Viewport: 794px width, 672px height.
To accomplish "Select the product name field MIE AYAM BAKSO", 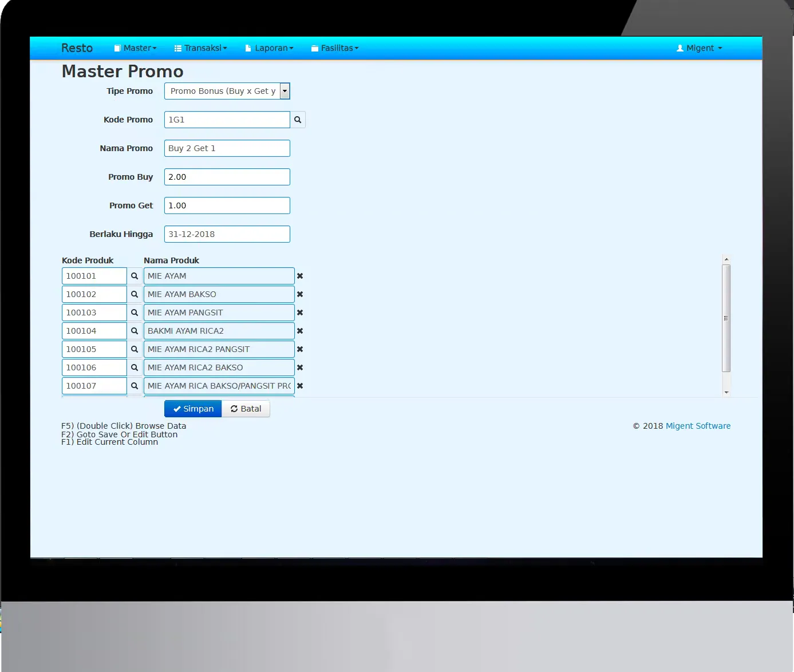I will click(x=219, y=294).
